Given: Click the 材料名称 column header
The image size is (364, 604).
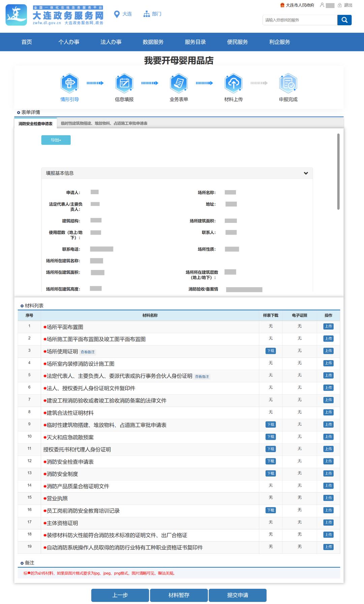Looking at the screenshot, I should tap(150, 316).
